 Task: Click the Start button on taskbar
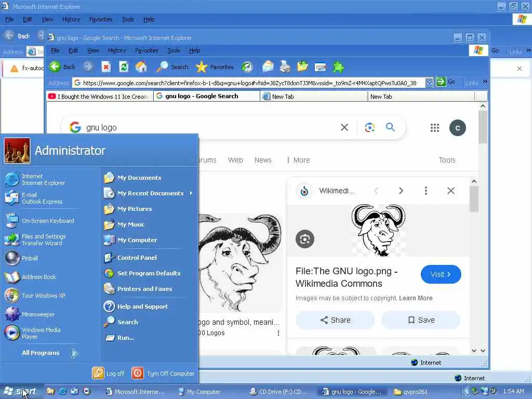tap(21, 392)
